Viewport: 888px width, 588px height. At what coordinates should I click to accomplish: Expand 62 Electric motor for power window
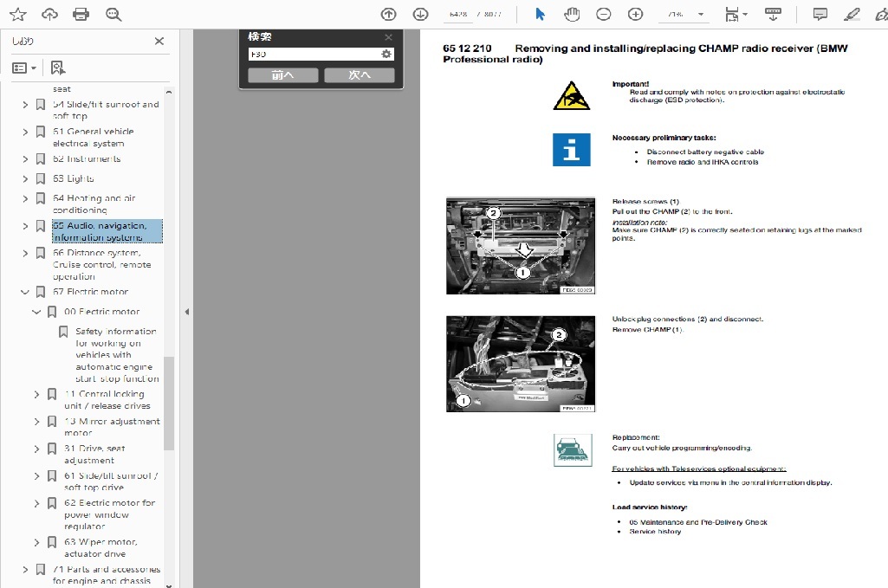point(36,503)
